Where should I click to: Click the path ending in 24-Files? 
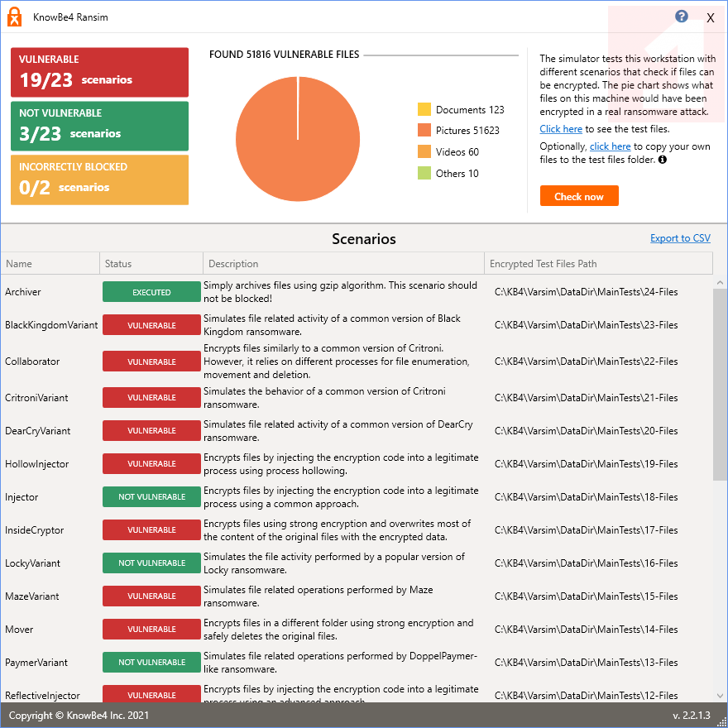click(586, 292)
